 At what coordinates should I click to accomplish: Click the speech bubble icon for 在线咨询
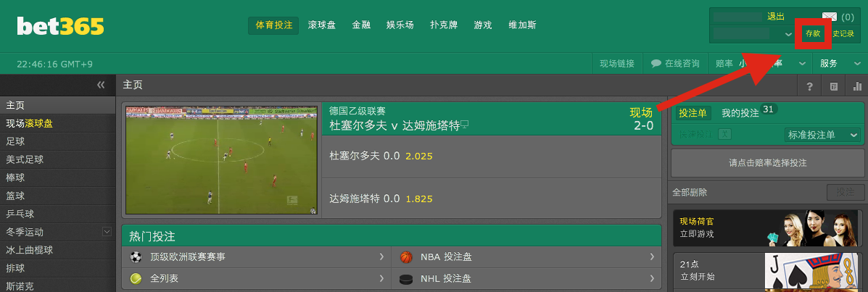pos(656,63)
